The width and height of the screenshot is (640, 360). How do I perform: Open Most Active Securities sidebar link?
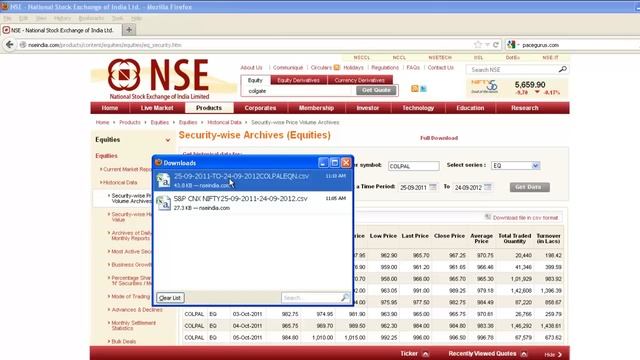tap(131, 251)
